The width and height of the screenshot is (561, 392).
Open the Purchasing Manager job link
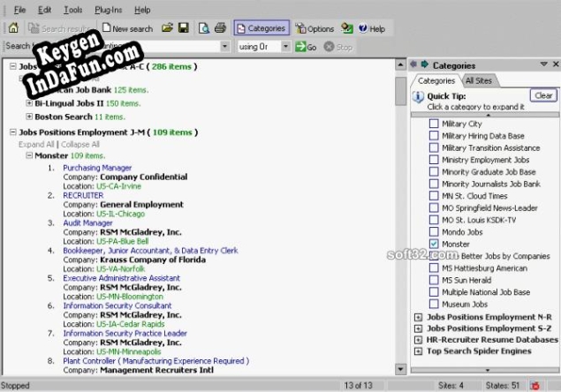(97, 168)
